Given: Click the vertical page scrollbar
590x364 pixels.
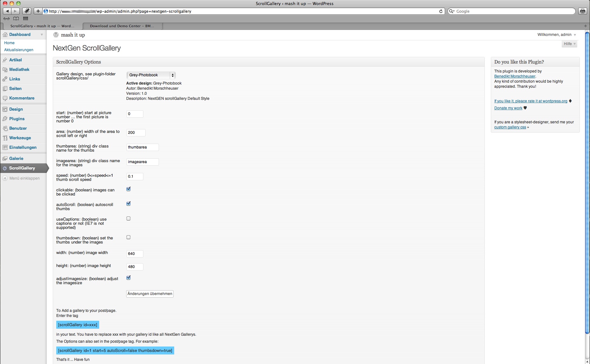Looking at the screenshot, I should tap(587, 191).
